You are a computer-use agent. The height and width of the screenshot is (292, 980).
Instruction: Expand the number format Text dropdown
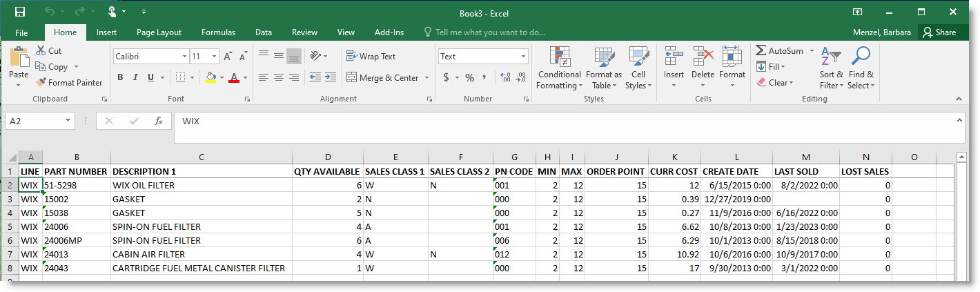523,57
